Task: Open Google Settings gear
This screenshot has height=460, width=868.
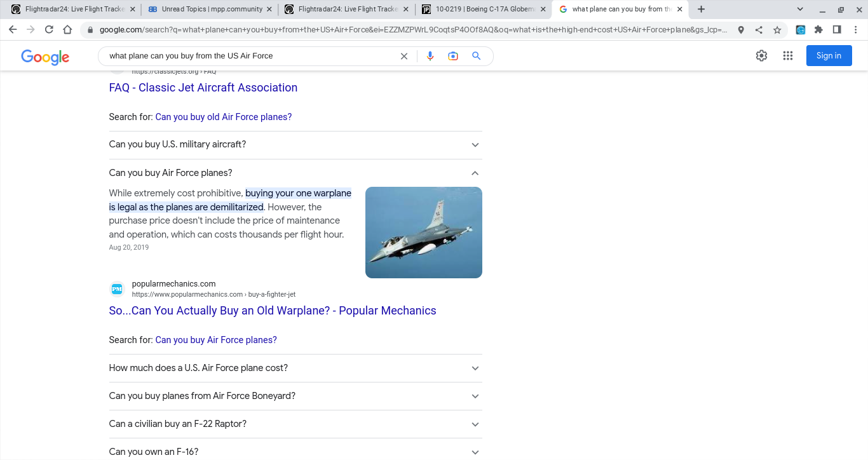Action: 761,56
